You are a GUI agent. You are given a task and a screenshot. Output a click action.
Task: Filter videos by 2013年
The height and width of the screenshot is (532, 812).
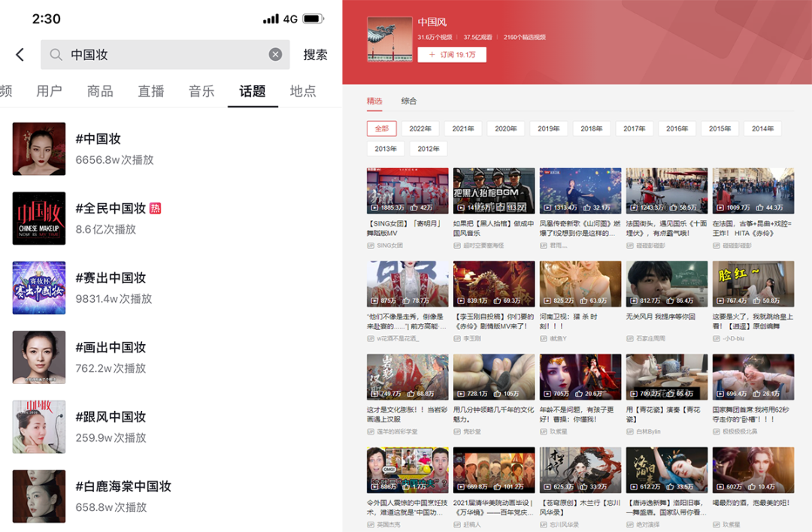[386, 148]
